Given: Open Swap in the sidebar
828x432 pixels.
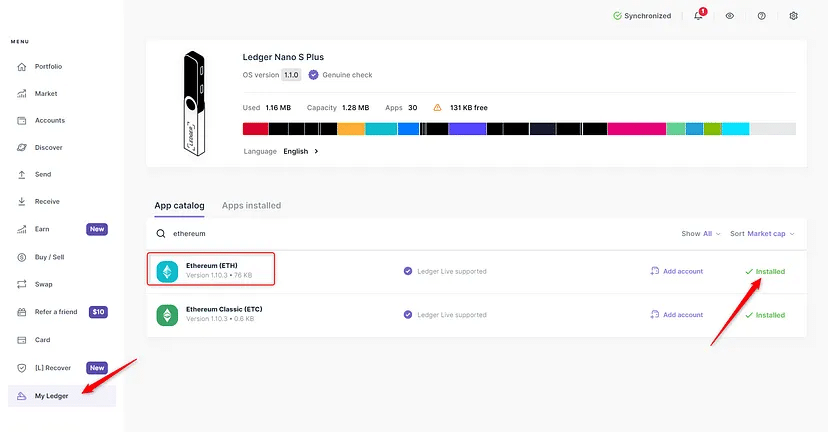Looking at the screenshot, I should 43,285.
